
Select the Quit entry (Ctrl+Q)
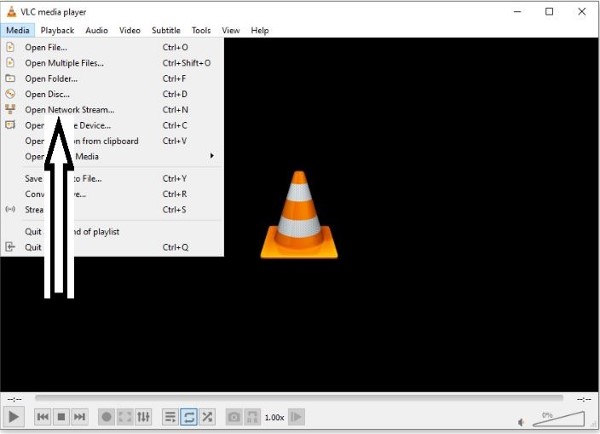[x=112, y=247]
